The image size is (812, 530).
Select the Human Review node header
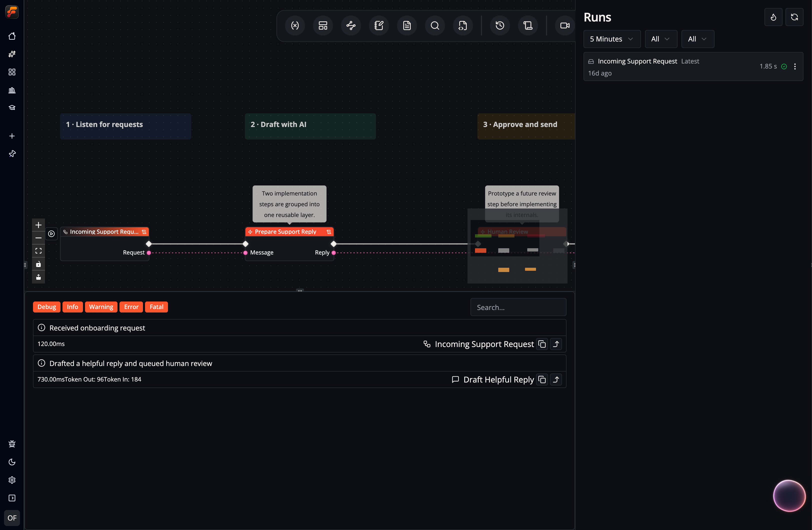[x=522, y=232]
